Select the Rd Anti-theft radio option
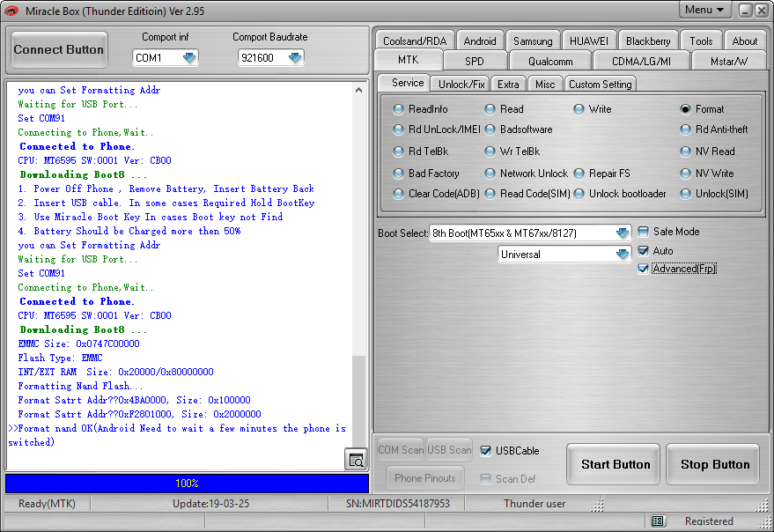Screen dimensions: 774x532 (714, 129)
